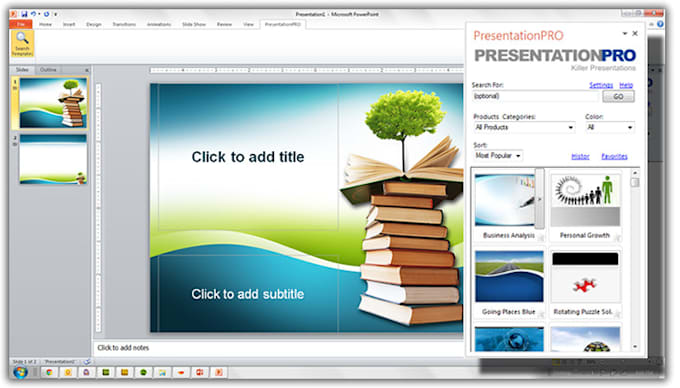The image size is (680, 388).
Task: Click the Undo arrow icon
Action: (x=33, y=14)
